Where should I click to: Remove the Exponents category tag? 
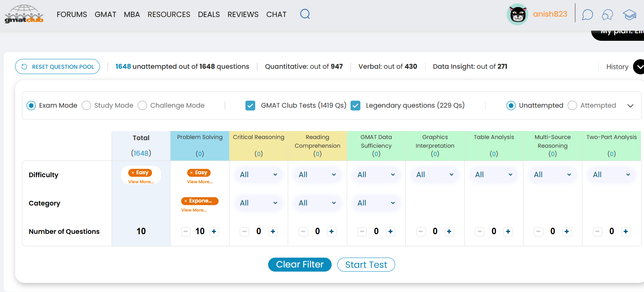point(186,201)
